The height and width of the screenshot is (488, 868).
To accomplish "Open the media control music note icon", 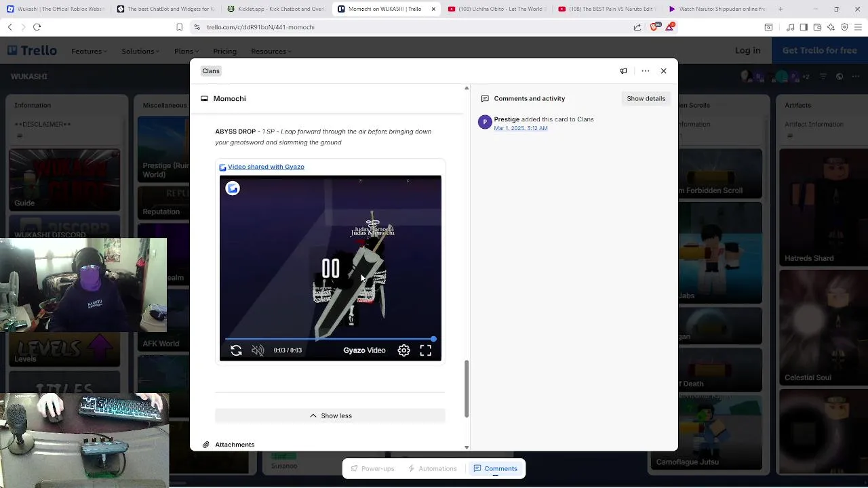I will pos(791,27).
